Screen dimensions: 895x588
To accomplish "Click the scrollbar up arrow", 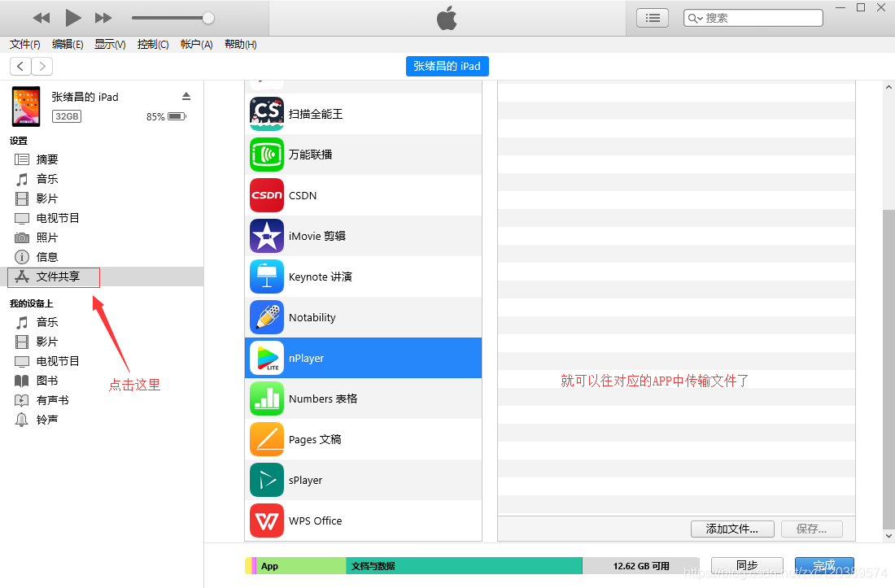I will tap(888, 87).
